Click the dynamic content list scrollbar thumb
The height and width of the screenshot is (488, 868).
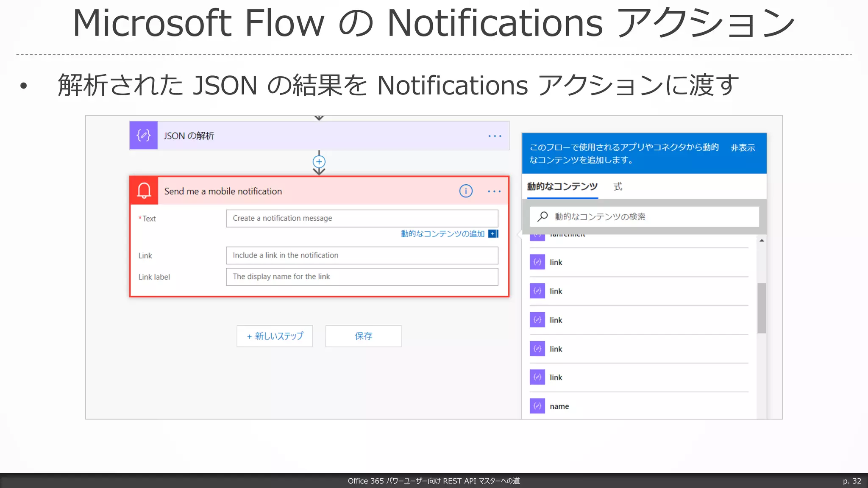(x=762, y=308)
